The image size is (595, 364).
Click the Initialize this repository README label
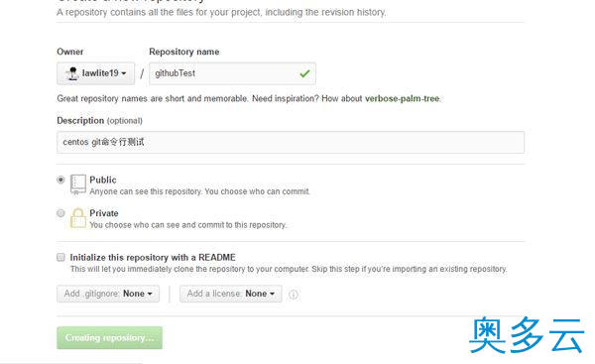coord(153,257)
